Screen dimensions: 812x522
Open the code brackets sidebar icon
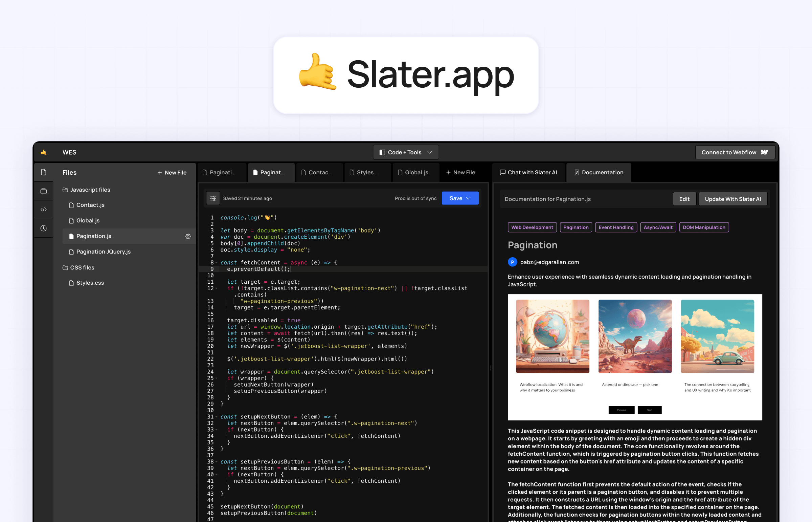point(44,210)
